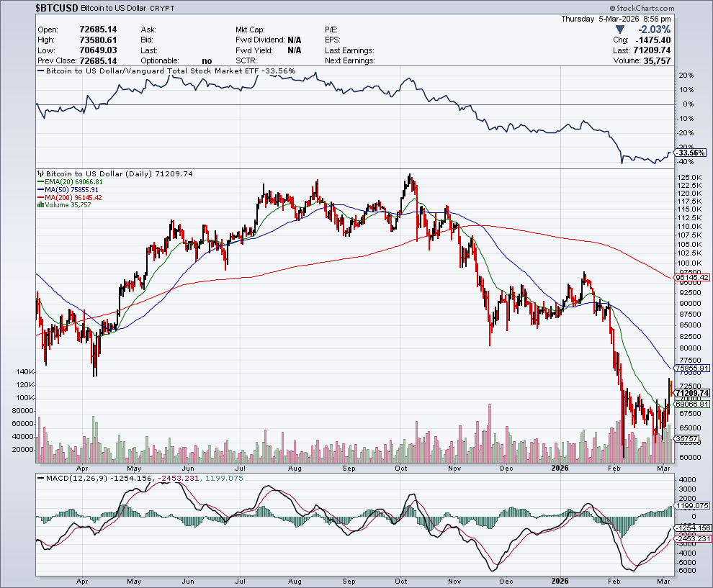Click the 1199.075 MACD histogram value tag
Viewport: 713px width, 588px height.
coord(693,506)
